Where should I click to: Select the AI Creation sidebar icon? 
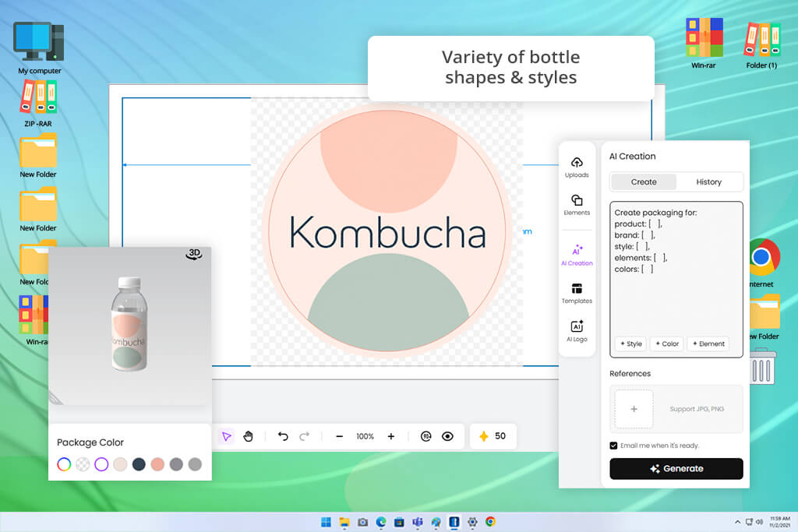(577, 255)
